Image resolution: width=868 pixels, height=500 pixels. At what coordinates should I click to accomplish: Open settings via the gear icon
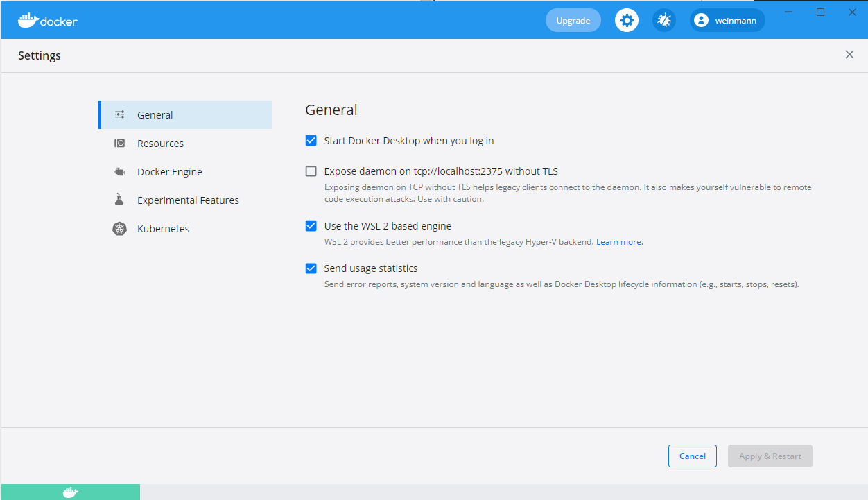coord(627,20)
